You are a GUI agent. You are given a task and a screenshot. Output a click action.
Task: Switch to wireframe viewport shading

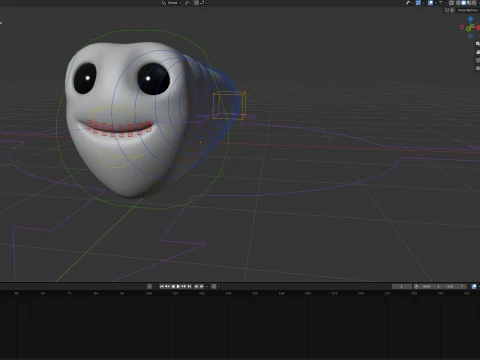tap(458, 3)
